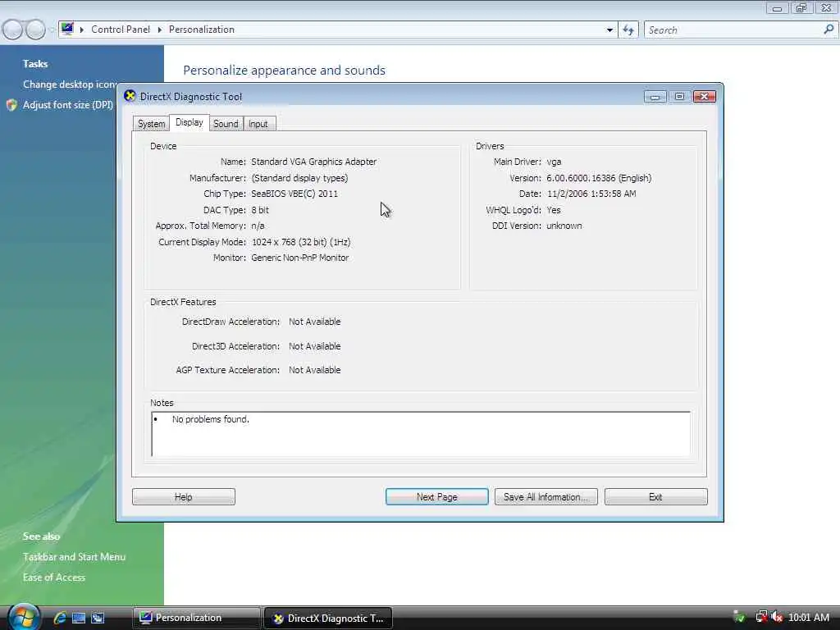Click the shield icon beside Adjust font size
This screenshot has width=840, height=630.
tap(11, 105)
